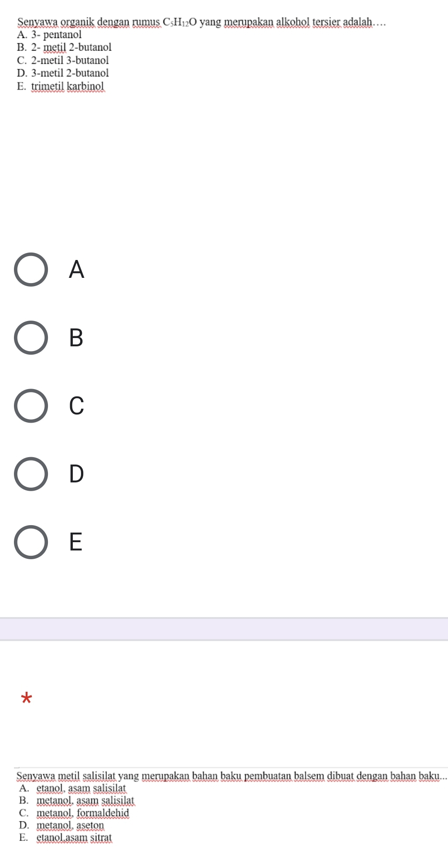Pick the option E radio button
The image size is (448, 868).
click(x=31, y=542)
